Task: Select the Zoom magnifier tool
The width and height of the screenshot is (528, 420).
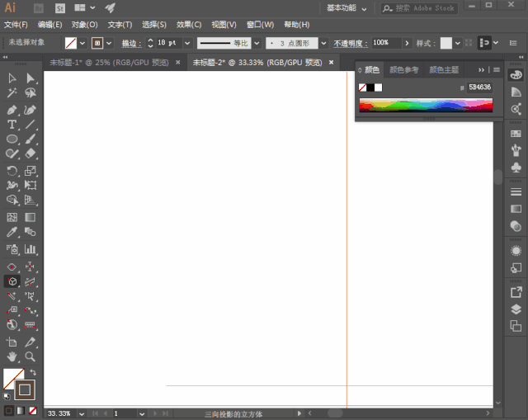Action: [x=31, y=356]
